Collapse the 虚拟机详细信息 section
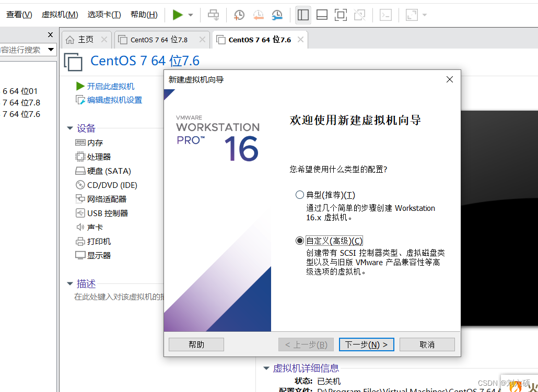The image size is (538, 392). click(x=266, y=369)
